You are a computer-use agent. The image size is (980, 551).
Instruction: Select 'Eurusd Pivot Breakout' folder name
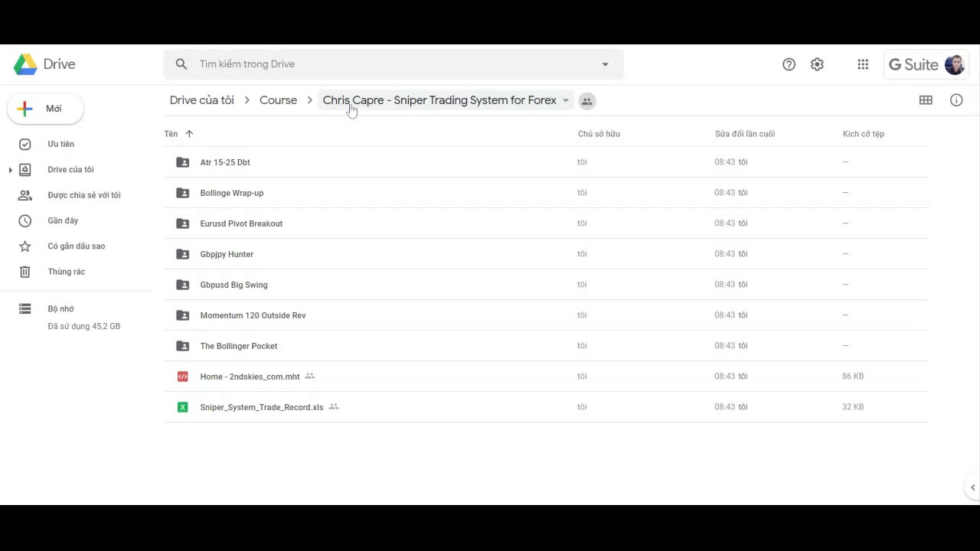[241, 223]
